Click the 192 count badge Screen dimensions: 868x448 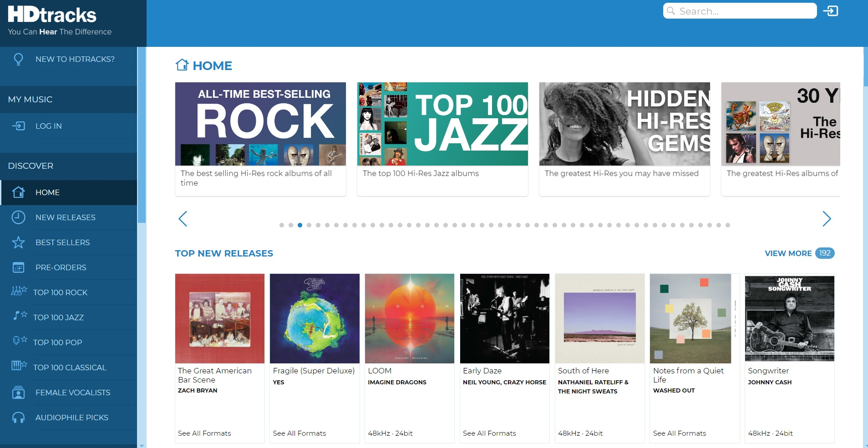pyautogui.click(x=825, y=253)
